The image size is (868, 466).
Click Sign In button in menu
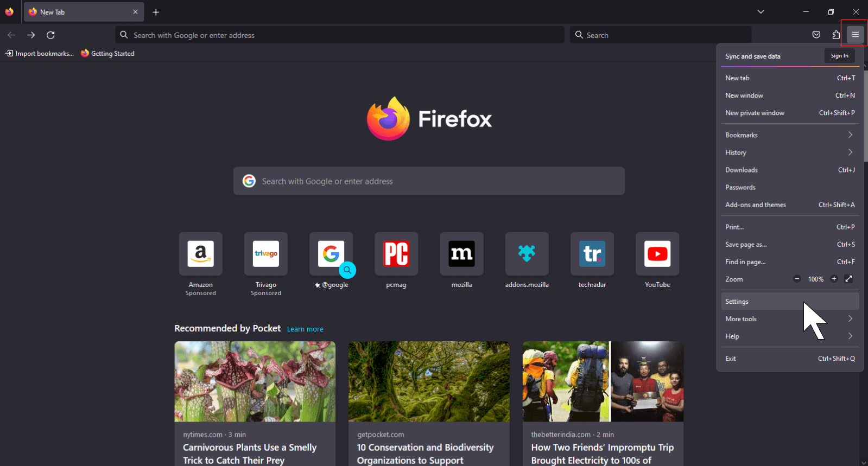click(839, 56)
